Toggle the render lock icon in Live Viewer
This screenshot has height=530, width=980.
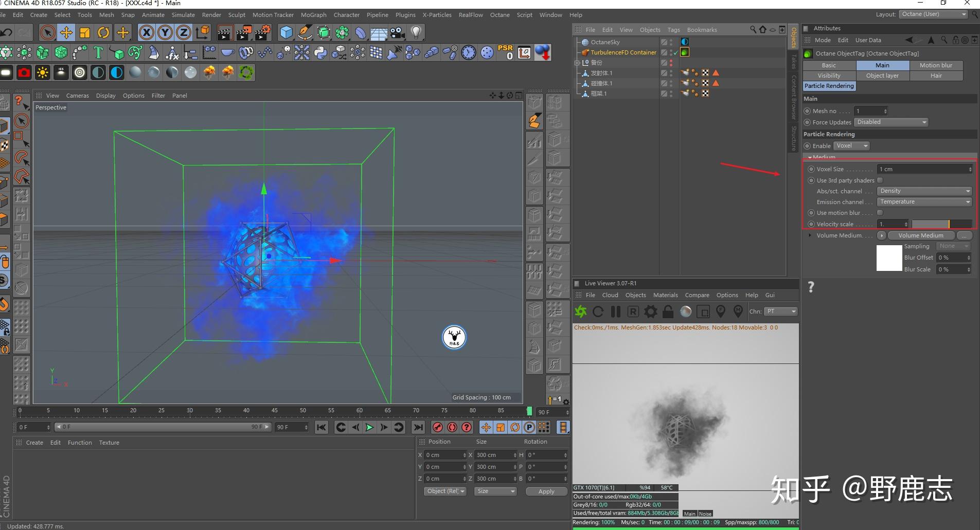pyautogui.click(x=668, y=312)
